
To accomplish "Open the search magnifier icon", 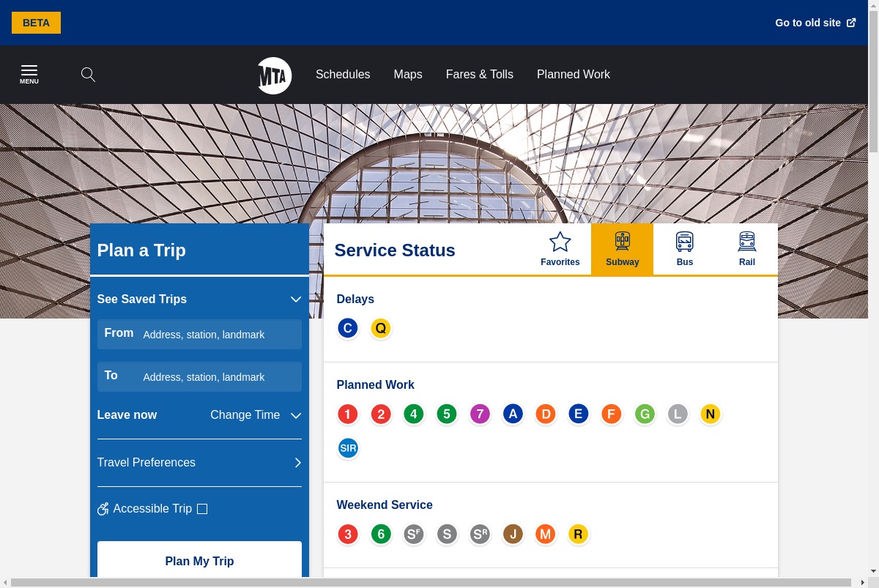I will pyautogui.click(x=88, y=74).
